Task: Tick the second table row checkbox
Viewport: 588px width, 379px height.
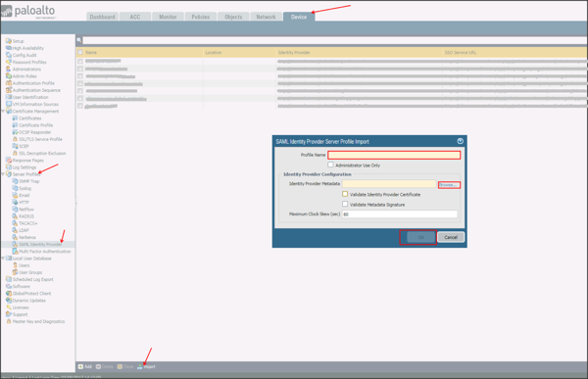Action: (x=80, y=69)
